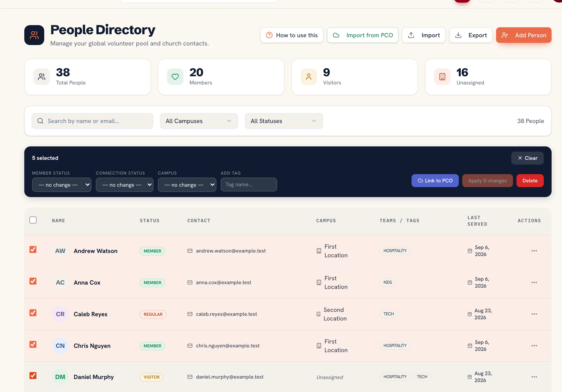
Task: Click the REGULAR status badge for Caleb Reyes
Action: click(x=153, y=314)
